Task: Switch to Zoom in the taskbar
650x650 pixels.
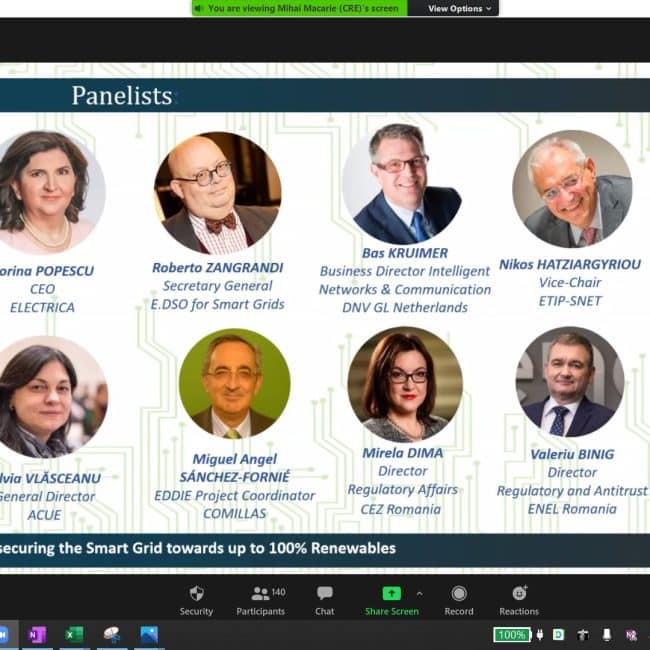Action: tap(3, 635)
